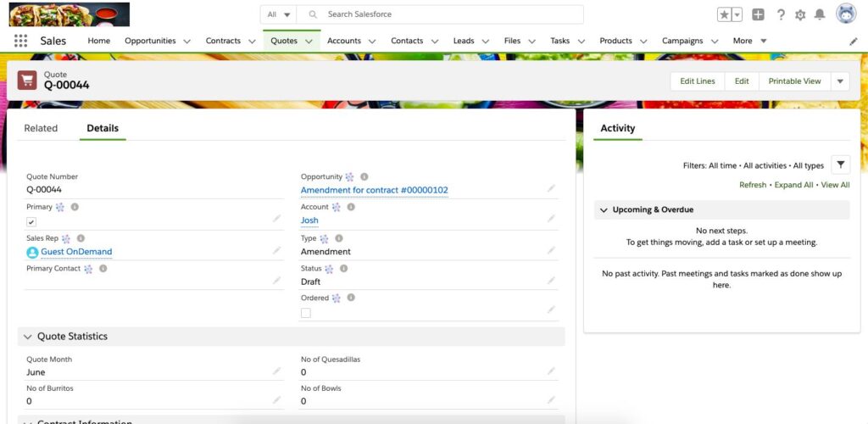868x424 pixels.
Task: Open the Products tab
Action: tap(615, 41)
